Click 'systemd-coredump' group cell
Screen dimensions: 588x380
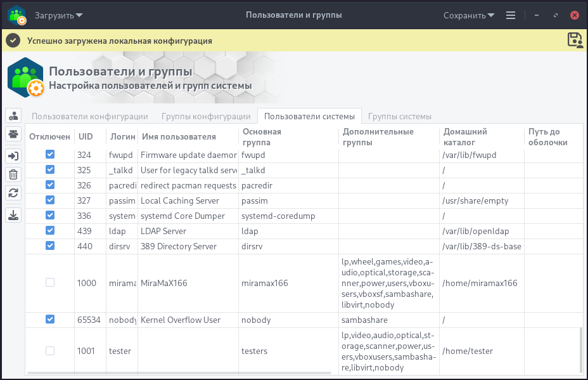(288, 216)
